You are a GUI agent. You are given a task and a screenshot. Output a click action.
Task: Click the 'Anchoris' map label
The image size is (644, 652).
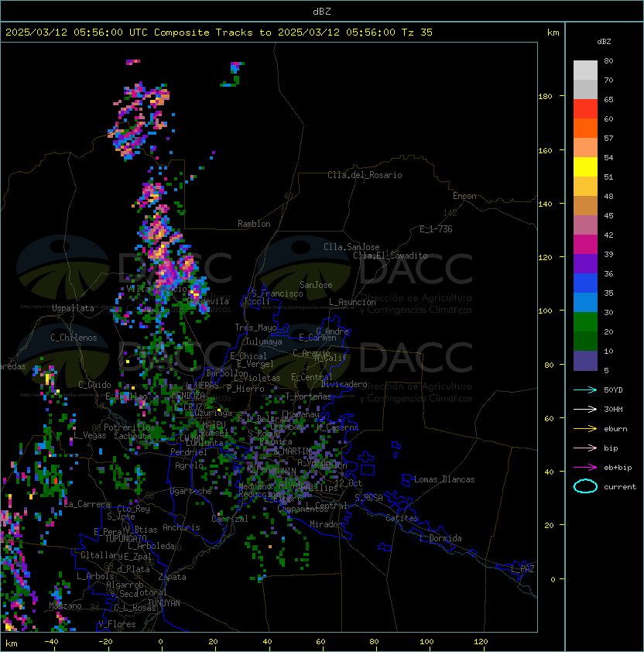(181, 527)
